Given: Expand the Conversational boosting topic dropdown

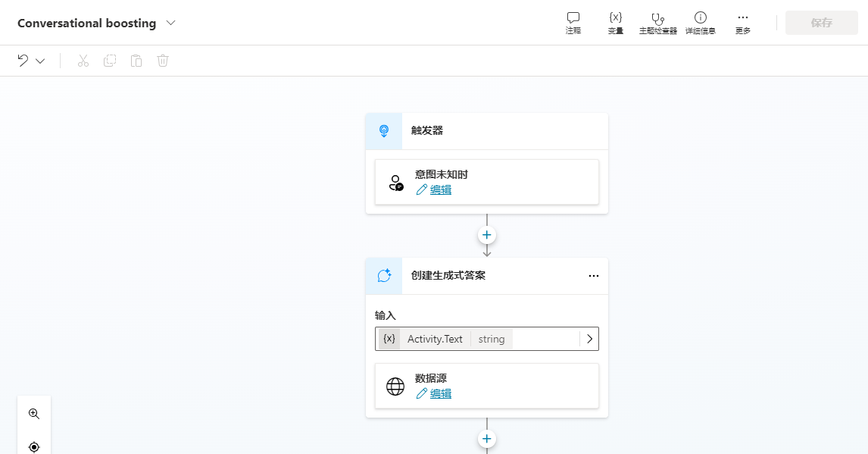Looking at the screenshot, I should pyautogui.click(x=171, y=23).
